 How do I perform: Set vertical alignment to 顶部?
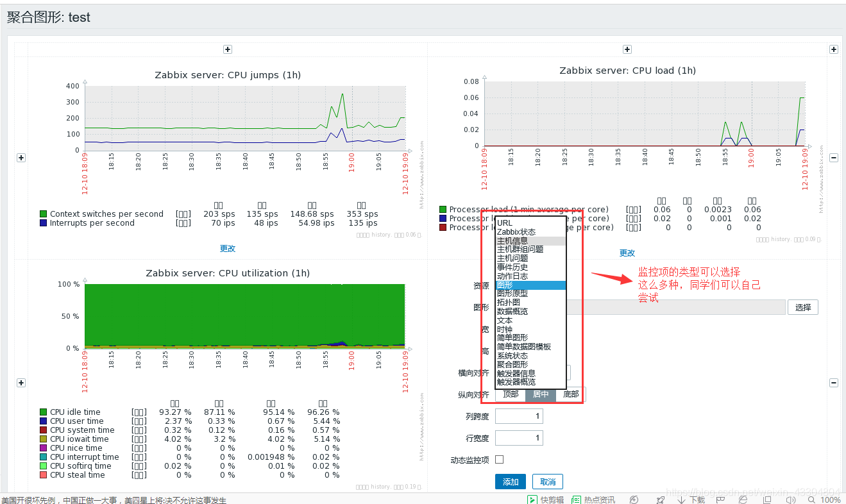[511, 394]
